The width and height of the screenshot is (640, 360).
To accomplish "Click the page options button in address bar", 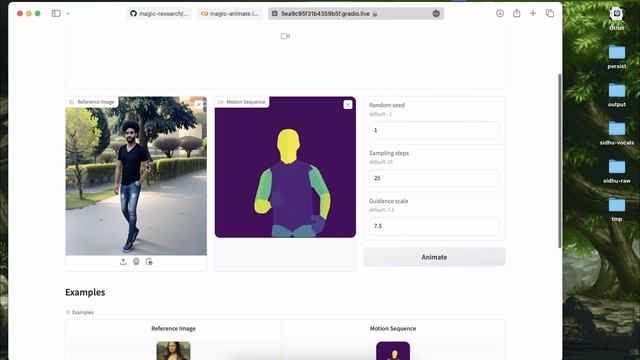I will pyautogui.click(x=436, y=13).
